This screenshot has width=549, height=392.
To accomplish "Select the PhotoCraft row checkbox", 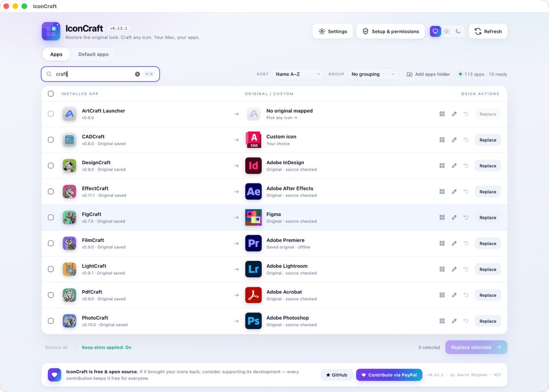I will (51, 321).
